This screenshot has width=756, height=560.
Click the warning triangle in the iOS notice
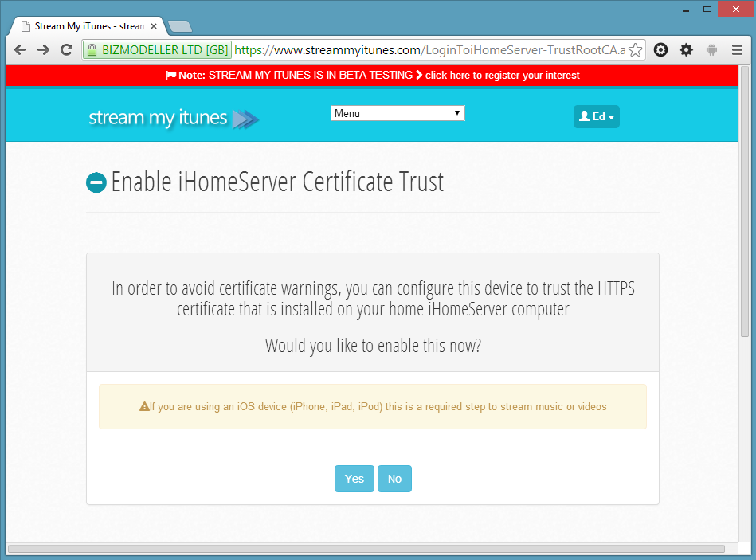click(144, 407)
